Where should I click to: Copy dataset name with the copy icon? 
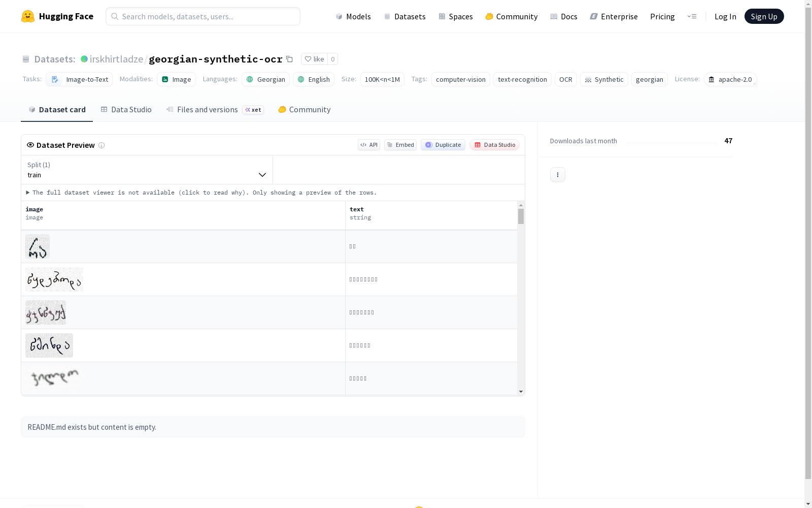pyautogui.click(x=289, y=59)
